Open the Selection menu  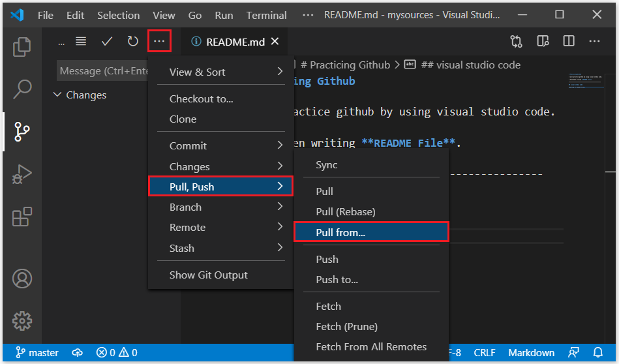(119, 15)
